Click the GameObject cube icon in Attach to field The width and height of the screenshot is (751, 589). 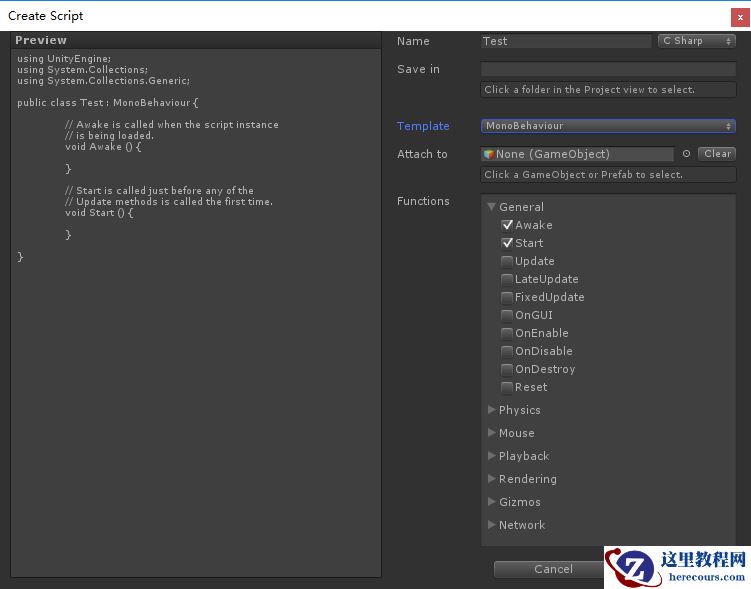(489, 154)
